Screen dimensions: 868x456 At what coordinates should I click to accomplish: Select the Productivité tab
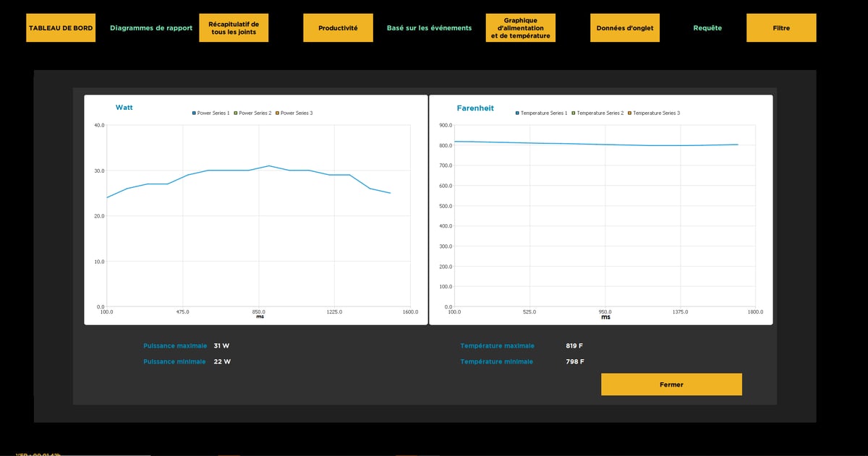338,28
